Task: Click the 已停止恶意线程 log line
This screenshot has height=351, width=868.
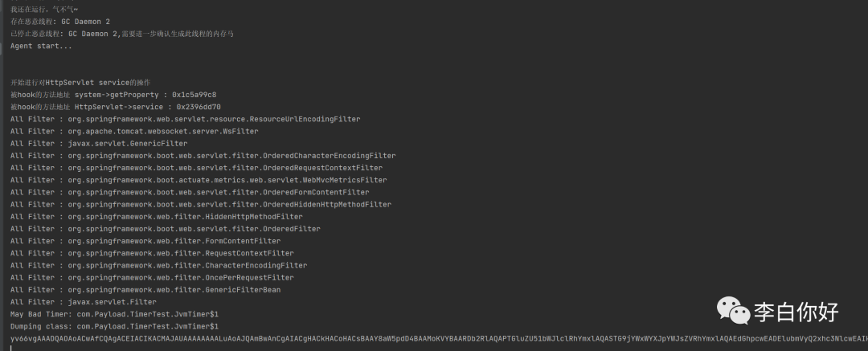Action: pos(121,34)
